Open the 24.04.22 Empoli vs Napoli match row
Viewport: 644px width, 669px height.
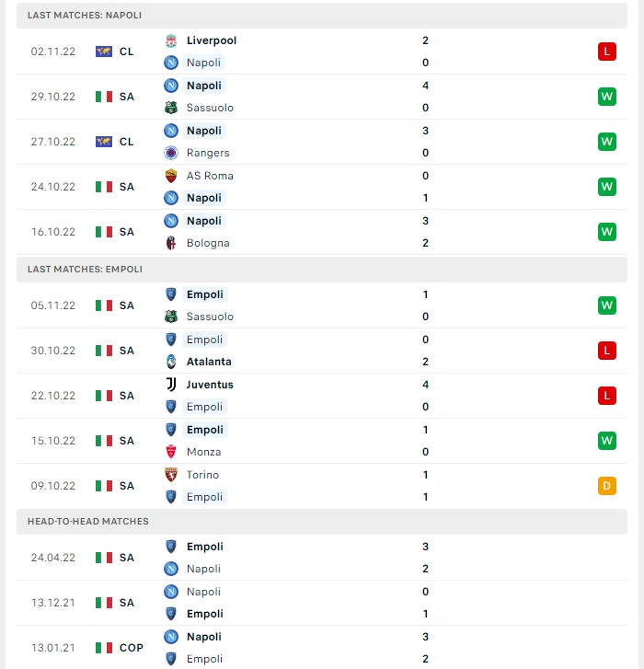point(322,558)
